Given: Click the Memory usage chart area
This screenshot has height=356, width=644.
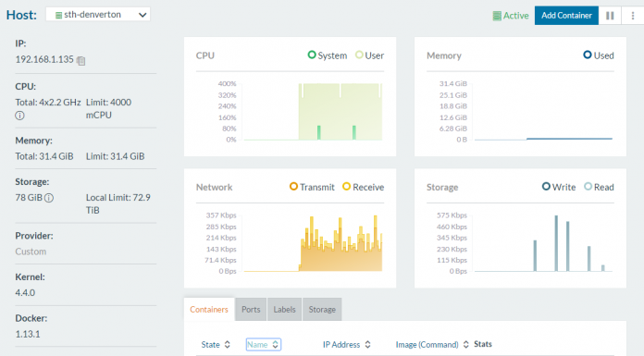Looking at the screenshot, I should pos(543,112).
